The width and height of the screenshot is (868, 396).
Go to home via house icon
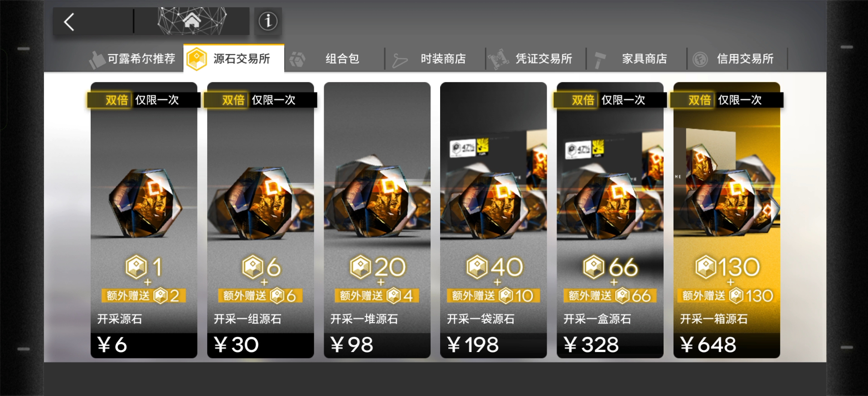click(192, 20)
